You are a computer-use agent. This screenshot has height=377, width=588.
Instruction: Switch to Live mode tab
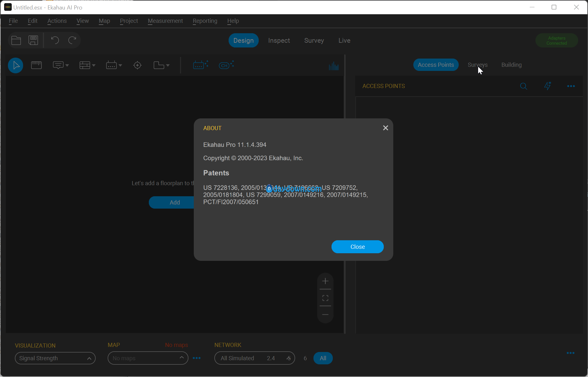click(x=344, y=41)
